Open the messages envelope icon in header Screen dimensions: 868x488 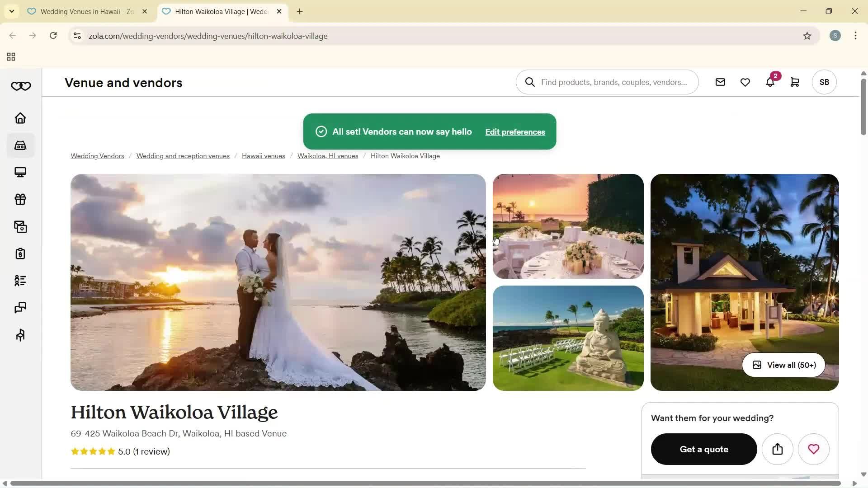tap(720, 82)
